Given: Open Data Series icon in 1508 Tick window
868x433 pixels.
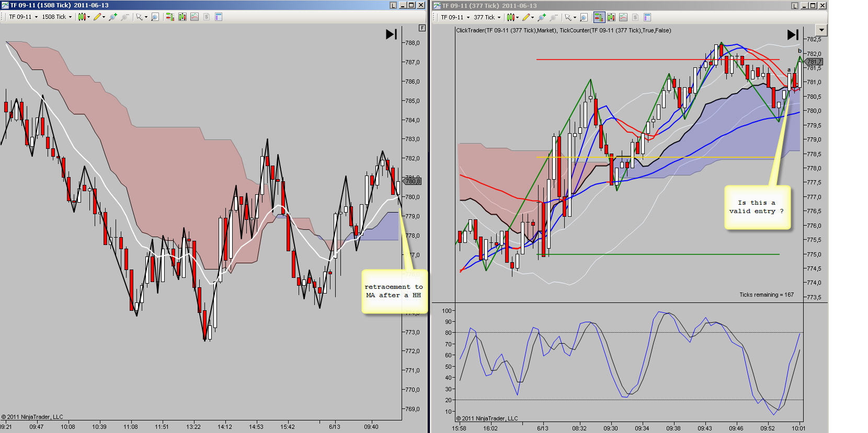Looking at the screenshot, I should 182,17.
